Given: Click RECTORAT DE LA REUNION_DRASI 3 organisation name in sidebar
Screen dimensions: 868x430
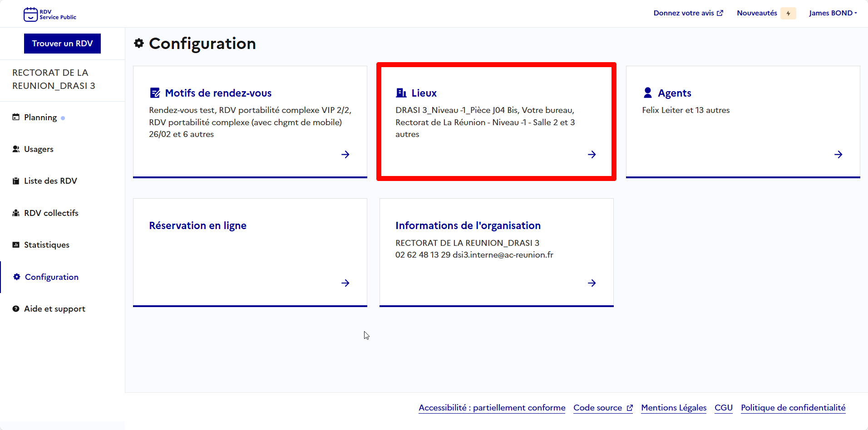Looking at the screenshot, I should [54, 79].
